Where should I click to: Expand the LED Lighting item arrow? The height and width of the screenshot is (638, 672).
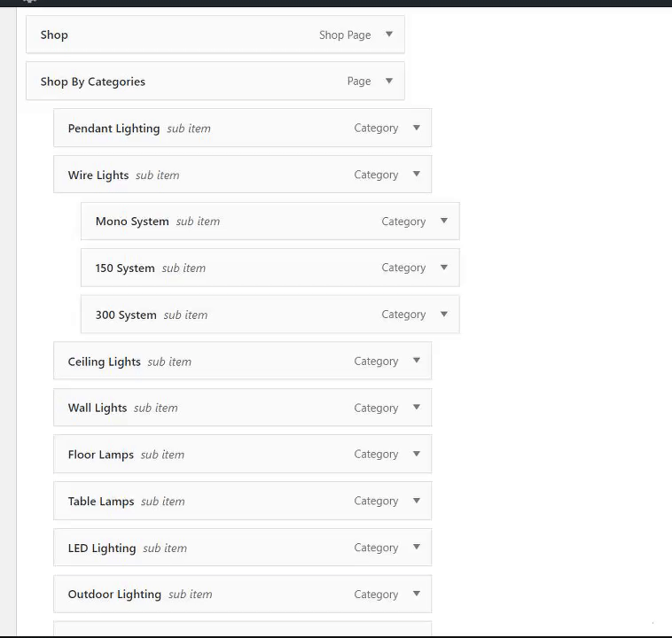416,548
